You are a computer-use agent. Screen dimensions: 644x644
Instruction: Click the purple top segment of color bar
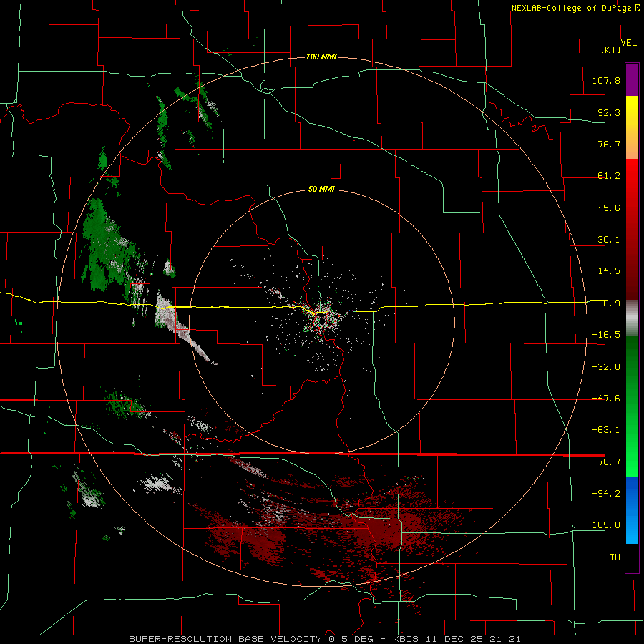tap(632, 79)
